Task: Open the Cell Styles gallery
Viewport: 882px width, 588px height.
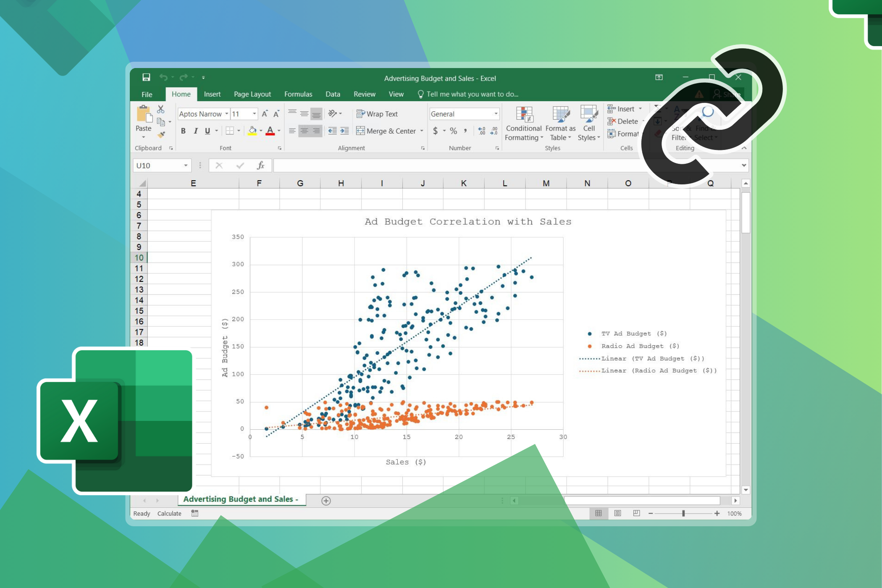Action: pos(588,124)
